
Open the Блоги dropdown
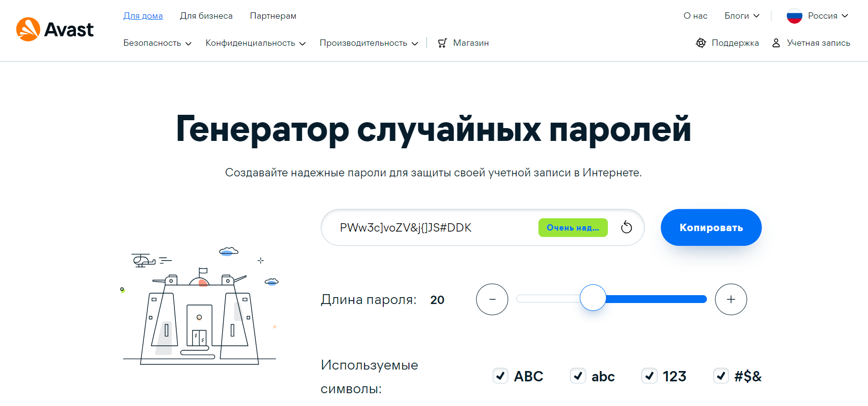pos(742,16)
